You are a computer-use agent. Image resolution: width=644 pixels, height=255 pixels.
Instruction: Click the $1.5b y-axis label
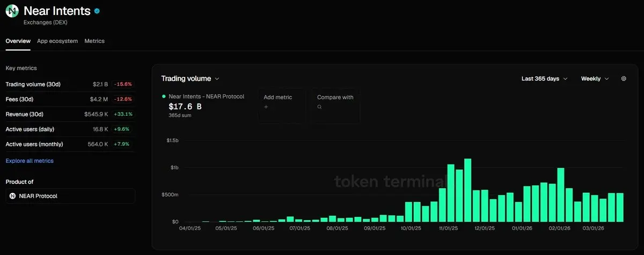pyautogui.click(x=172, y=140)
